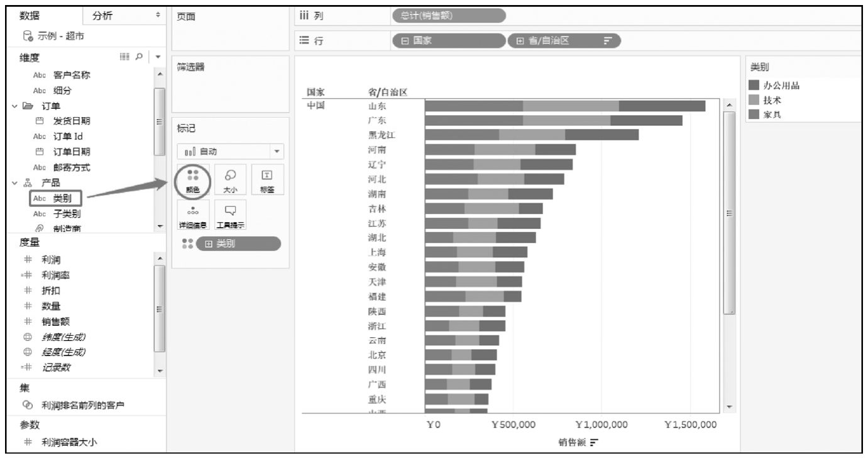Collapse the 产品 hierarchy in dimensions
The height and width of the screenshot is (458, 868).
(15, 183)
